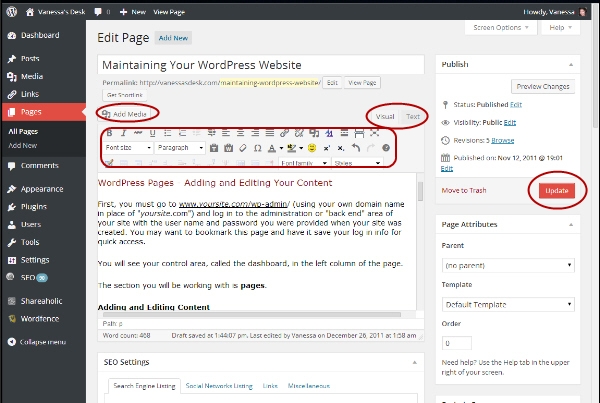Click Preview Changes button
600x403 pixels.
pyautogui.click(x=543, y=86)
